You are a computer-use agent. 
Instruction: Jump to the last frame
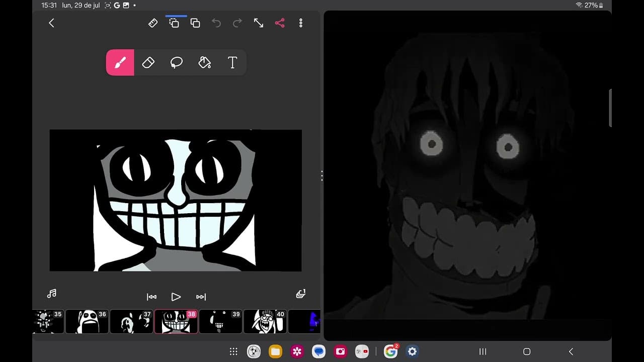point(201,297)
